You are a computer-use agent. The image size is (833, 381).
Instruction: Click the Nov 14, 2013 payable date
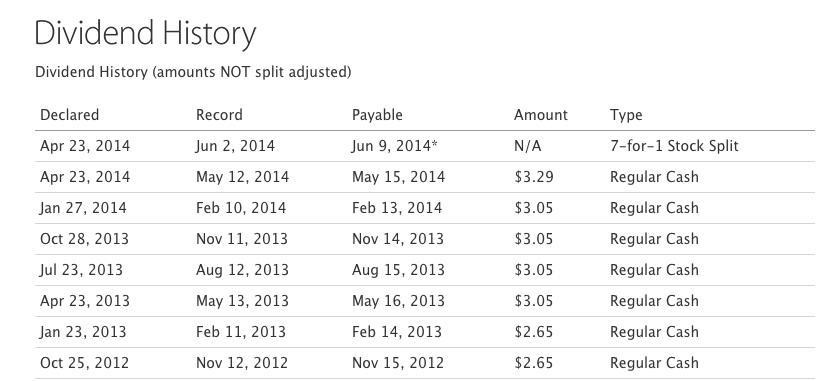(398, 239)
